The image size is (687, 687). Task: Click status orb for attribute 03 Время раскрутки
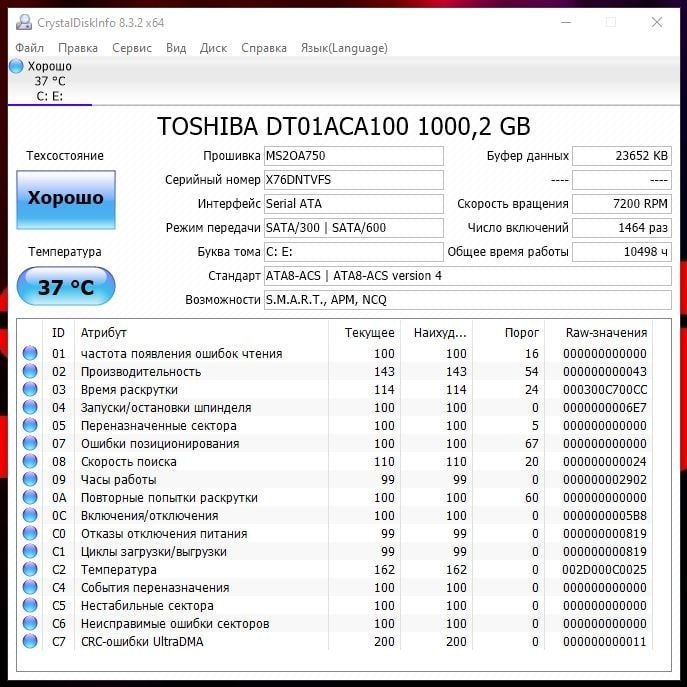tap(30, 389)
